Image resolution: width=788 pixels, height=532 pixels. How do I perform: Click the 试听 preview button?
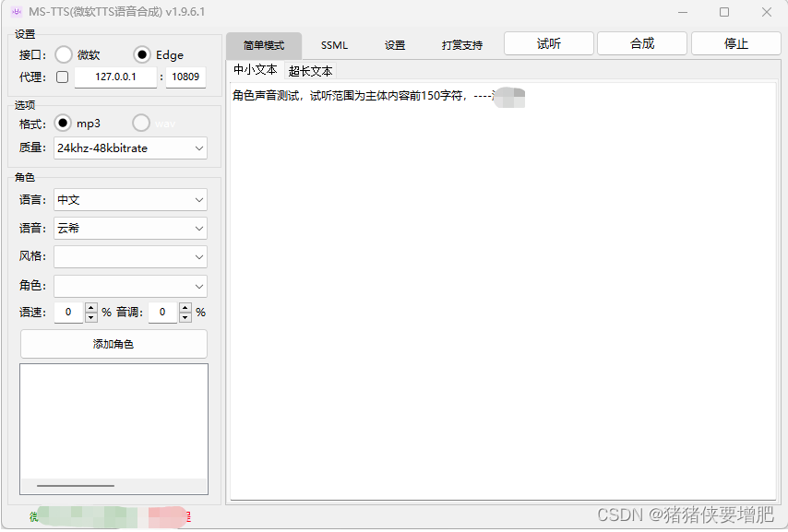point(549,43)
